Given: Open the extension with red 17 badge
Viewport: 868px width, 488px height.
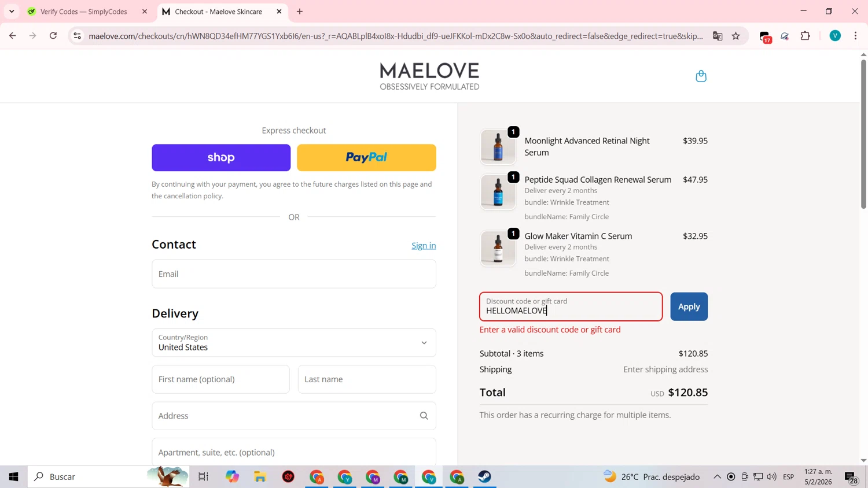Looking at the screenshot, I should pyautogui.click(x=765, y=37).
